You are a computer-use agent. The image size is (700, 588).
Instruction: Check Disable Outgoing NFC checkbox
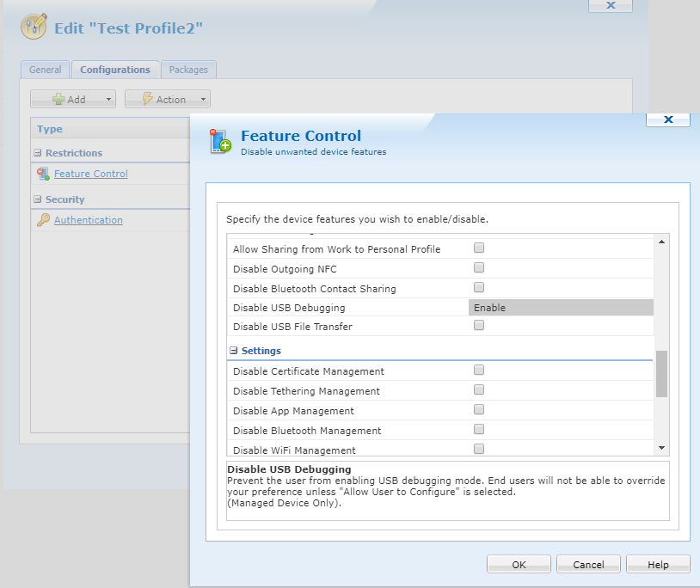[x=479, y=268]
